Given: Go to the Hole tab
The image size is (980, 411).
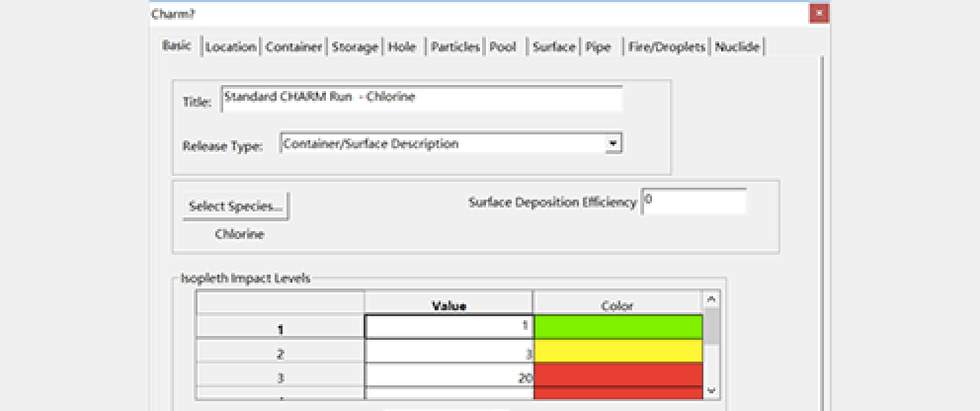Looking at the screenshot, I should (402, 47).
